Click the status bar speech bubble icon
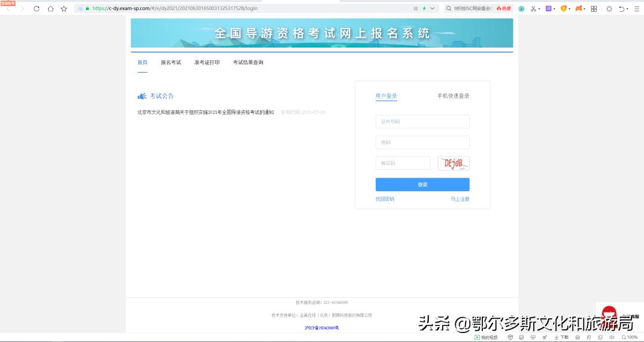The height and width of the screenshot is (342, 644). 589,337
